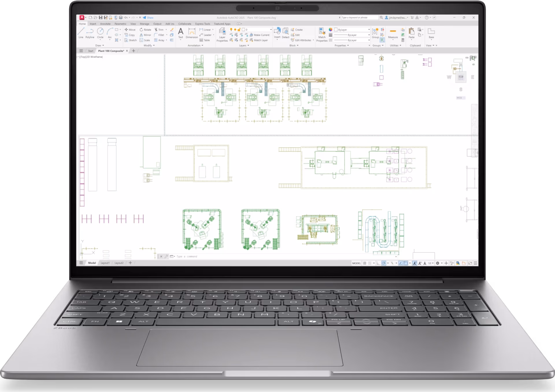
Task: Click the Trim tool
Action: 159,30
